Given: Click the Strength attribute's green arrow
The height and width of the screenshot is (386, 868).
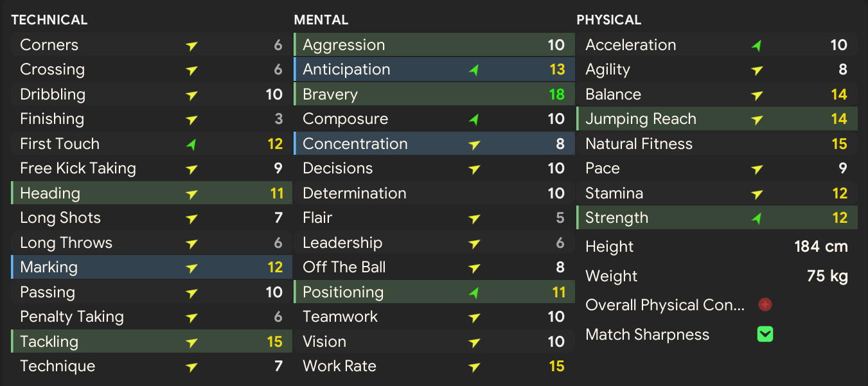Looking at the screenshot, I should click(756, 218).
